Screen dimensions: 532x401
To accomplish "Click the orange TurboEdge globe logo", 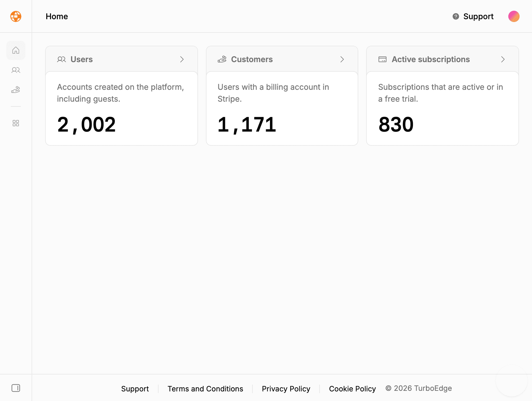I will (16, 16).
